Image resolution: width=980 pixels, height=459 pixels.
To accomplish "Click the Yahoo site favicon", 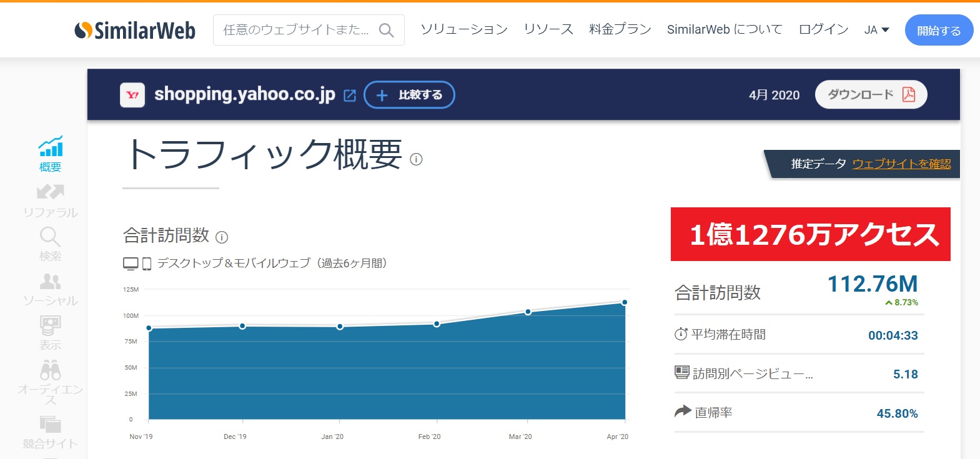I will pos(132,95).
